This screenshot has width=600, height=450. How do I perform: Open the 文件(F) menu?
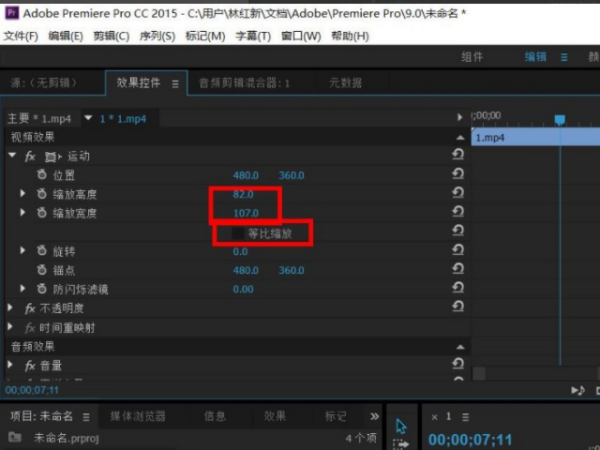pyautogui.click(x=21, y=36)
